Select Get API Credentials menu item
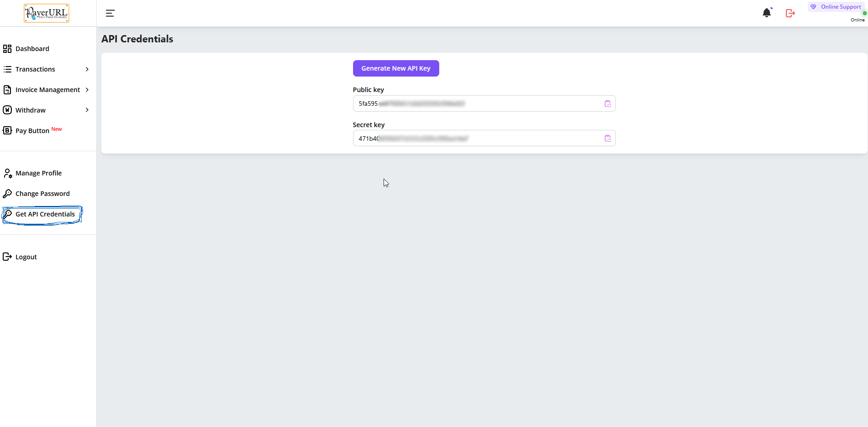Viewport: 868px width, 427px height. pos(45,214)
